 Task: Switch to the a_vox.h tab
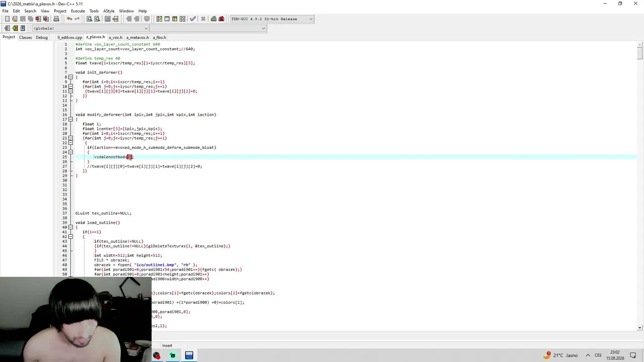[116, 38]
